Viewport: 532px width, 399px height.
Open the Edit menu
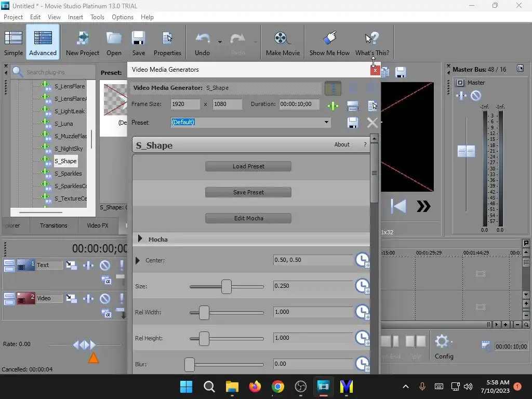[x=35, y=17]
